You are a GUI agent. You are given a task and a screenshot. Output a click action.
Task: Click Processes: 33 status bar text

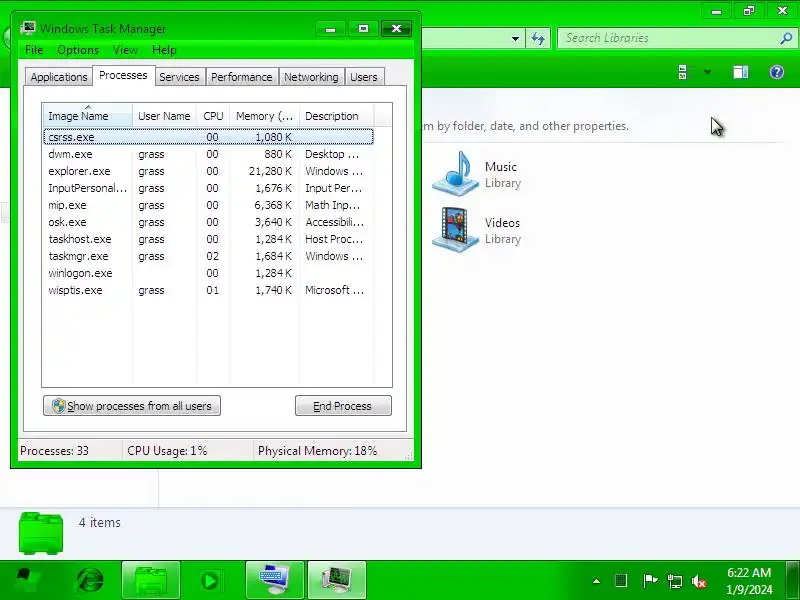pos(54,451)
